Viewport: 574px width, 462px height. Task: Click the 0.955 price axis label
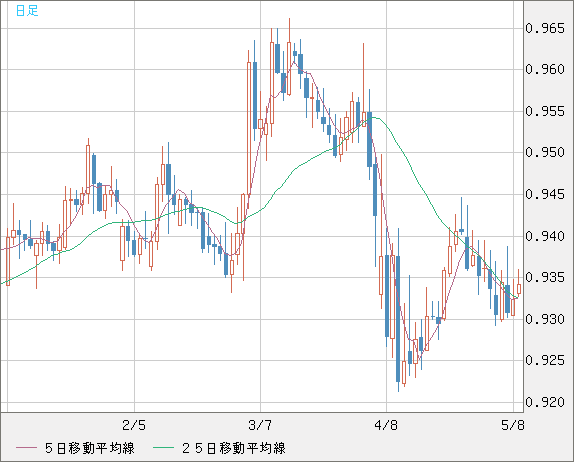point(545,111)
